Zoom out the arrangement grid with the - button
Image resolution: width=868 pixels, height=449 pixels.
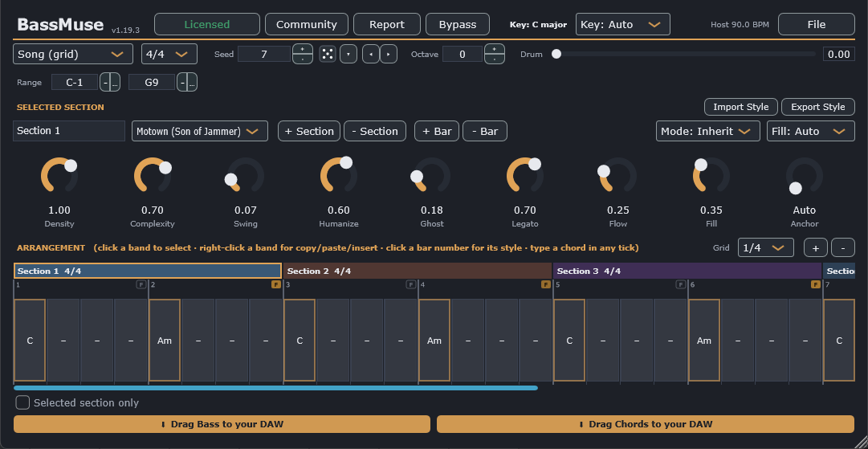843,247
